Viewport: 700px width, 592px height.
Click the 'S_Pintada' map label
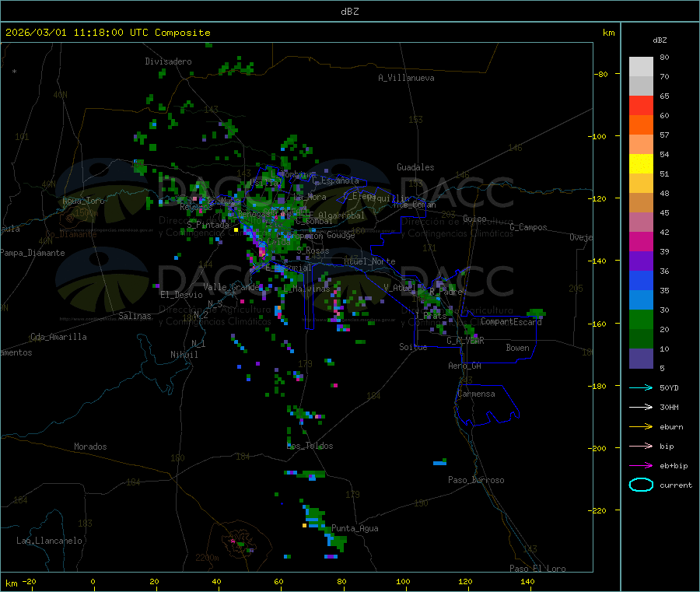click(208, 225)
